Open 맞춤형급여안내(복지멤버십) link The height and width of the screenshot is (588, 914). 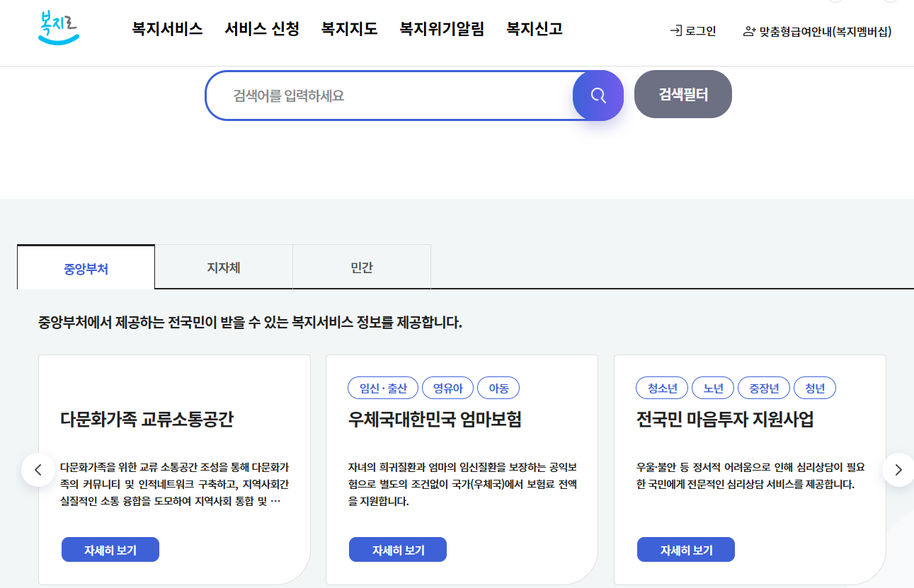point(817,31)
